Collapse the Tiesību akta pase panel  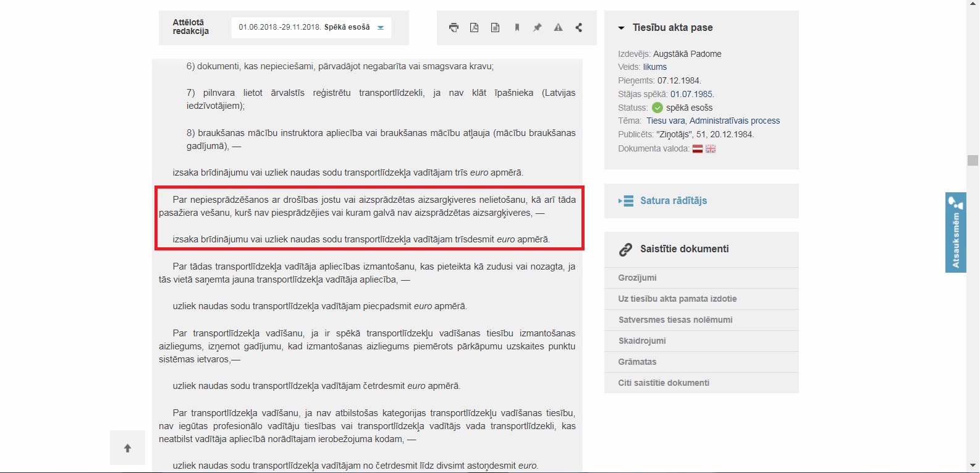point(622,28)
